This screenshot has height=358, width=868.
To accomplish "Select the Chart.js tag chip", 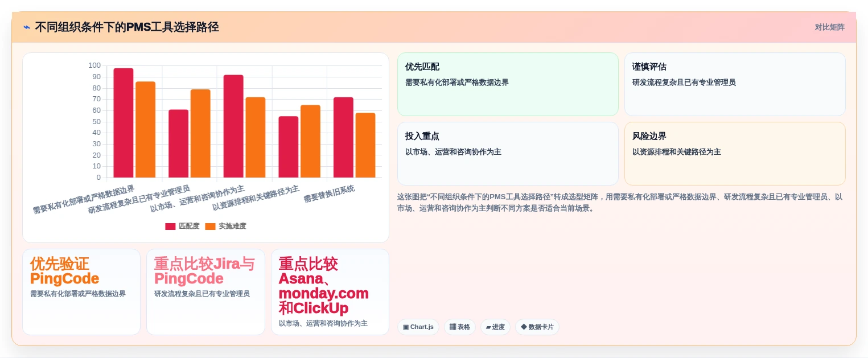I will click(x=418, y=327).
